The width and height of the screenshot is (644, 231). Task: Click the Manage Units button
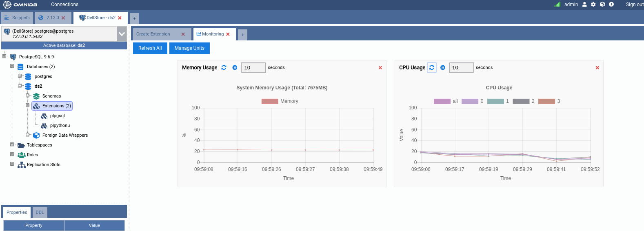[x=189, y=48]
